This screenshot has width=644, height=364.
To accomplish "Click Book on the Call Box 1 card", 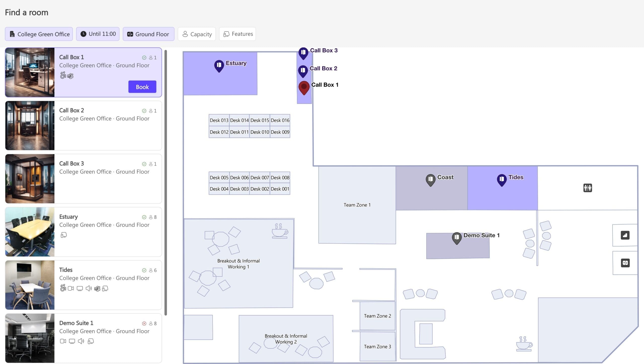I will point(142,87).
